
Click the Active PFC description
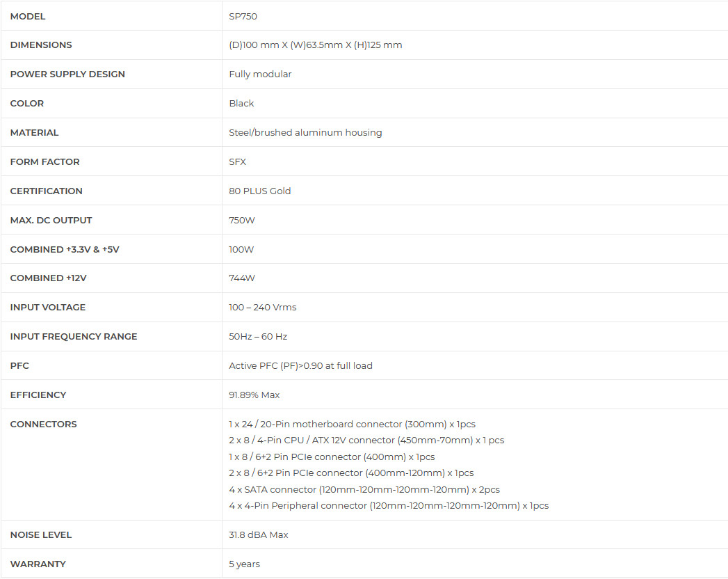[x=301, y=366]
